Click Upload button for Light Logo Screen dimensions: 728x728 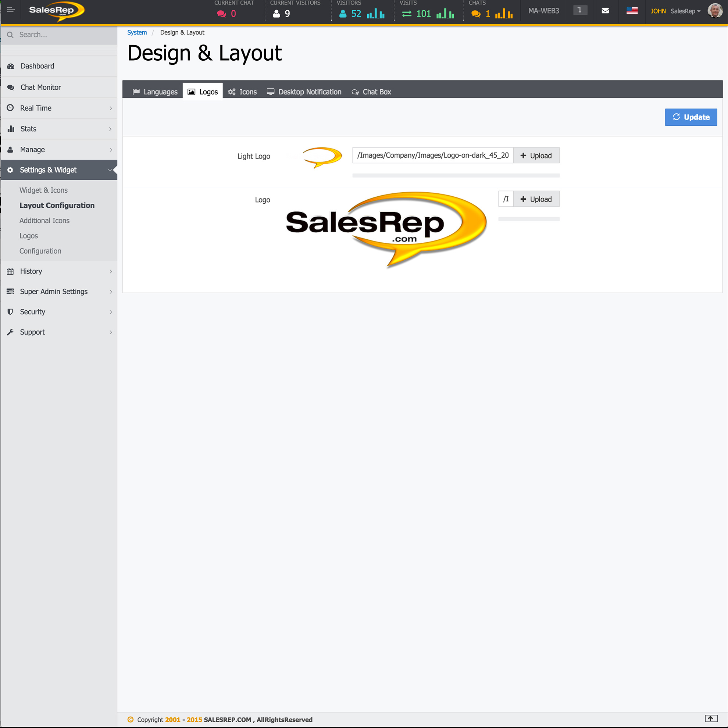(x=536, y=155)
